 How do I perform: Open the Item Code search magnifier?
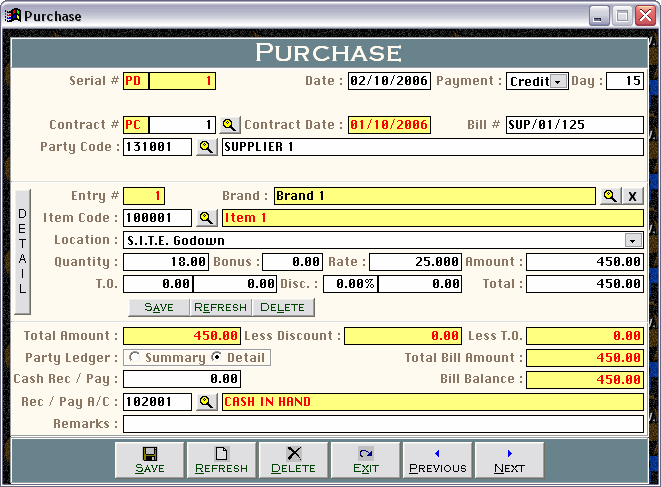(x=207, y=218)
